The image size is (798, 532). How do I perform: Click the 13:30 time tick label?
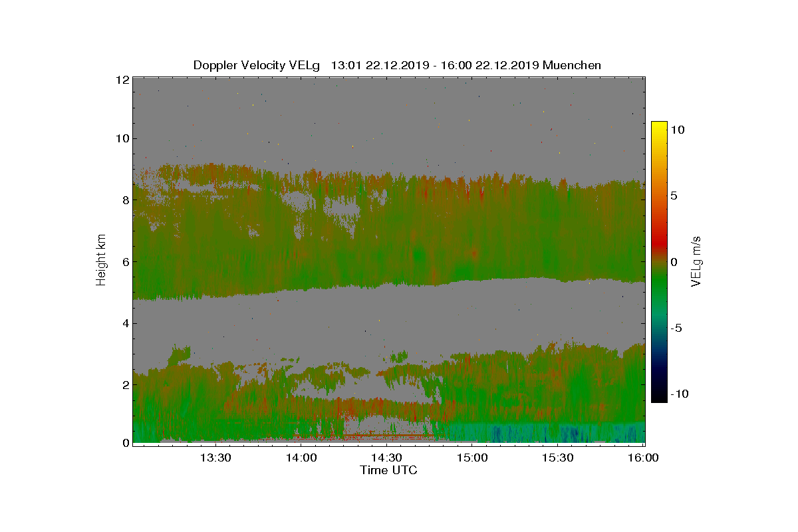click(x=215, y=458)
